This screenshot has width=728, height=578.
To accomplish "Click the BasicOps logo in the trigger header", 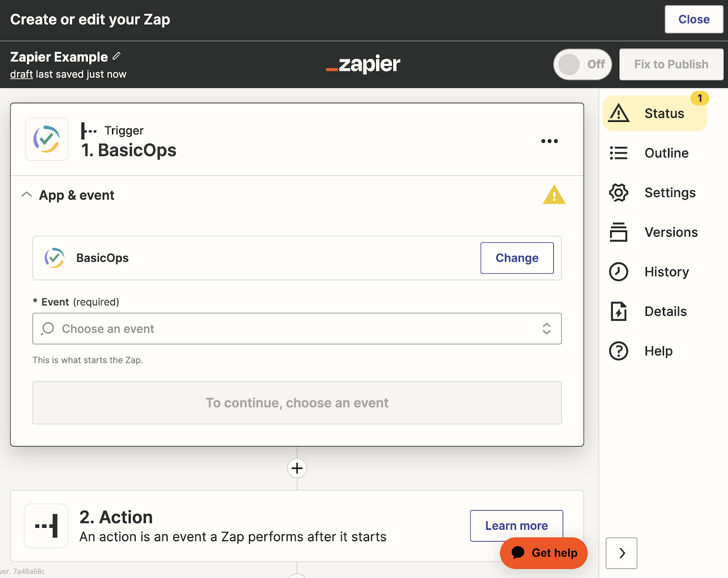I will (47, 139).
